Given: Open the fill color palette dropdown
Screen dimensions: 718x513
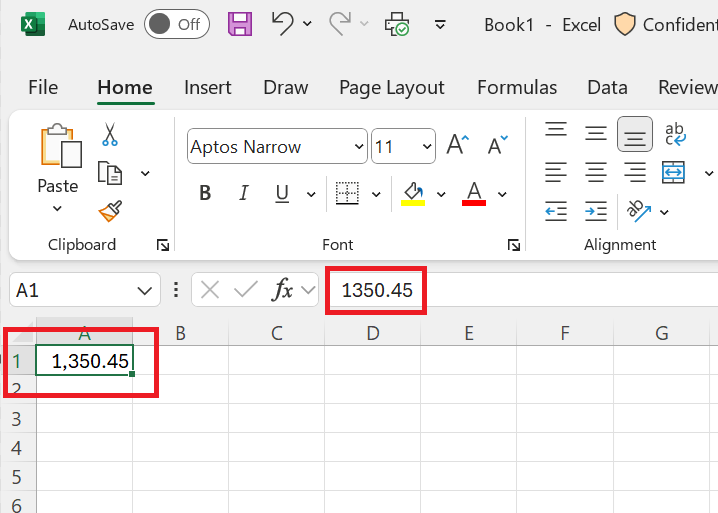Looking at the screenshot, I should (x=441, y=194).
